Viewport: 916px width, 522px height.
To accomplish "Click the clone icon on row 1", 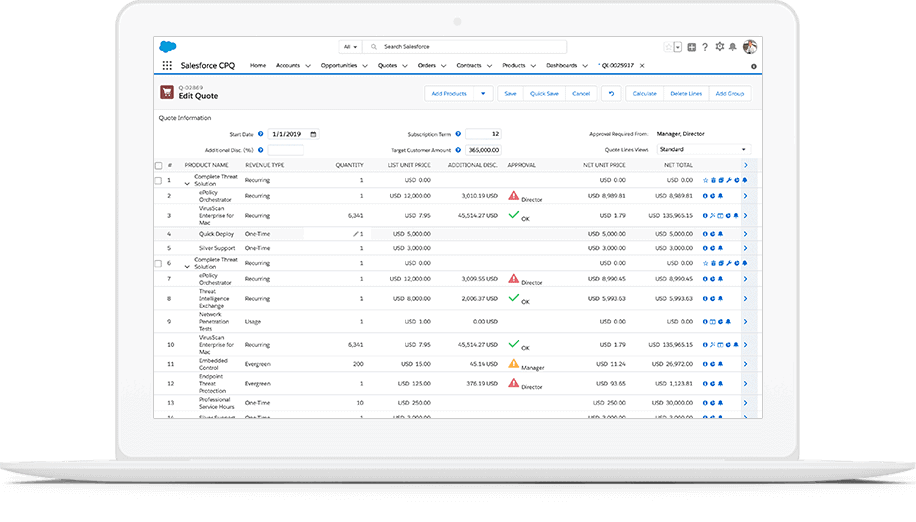I will click(721, 180).
